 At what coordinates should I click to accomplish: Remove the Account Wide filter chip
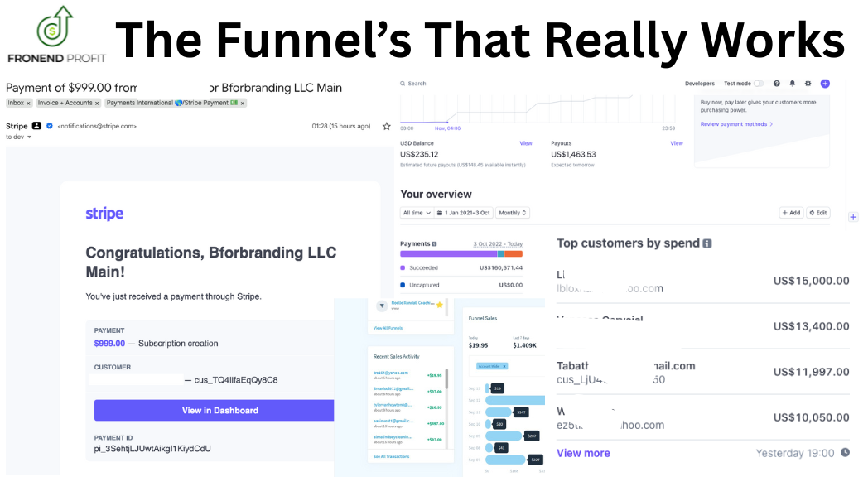click(x=504, y=366)
